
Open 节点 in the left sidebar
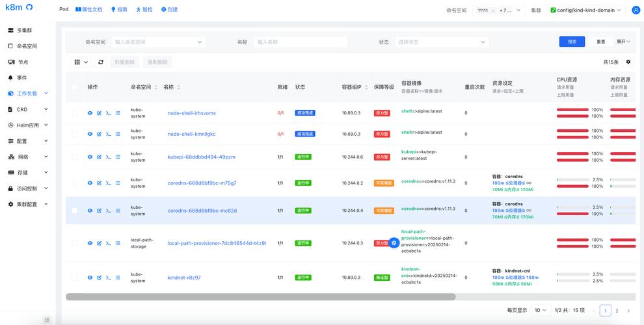[x=23, y=62]
